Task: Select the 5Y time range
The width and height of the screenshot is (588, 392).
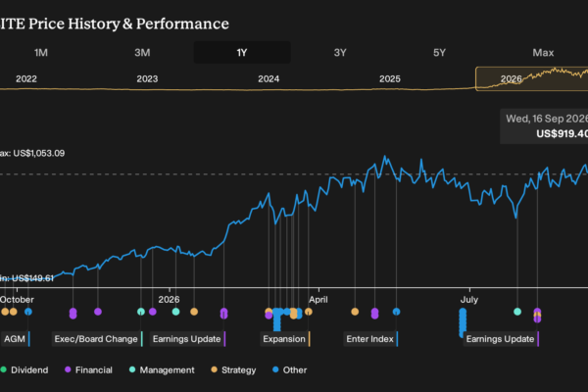Action: 439,53
